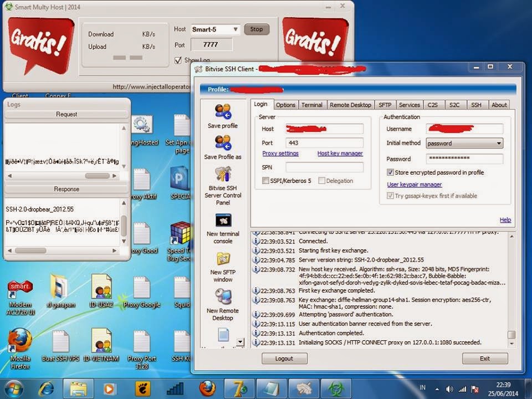Click the Port field showing 443
This screenshot has width=532, height=399.
(324, 143)
